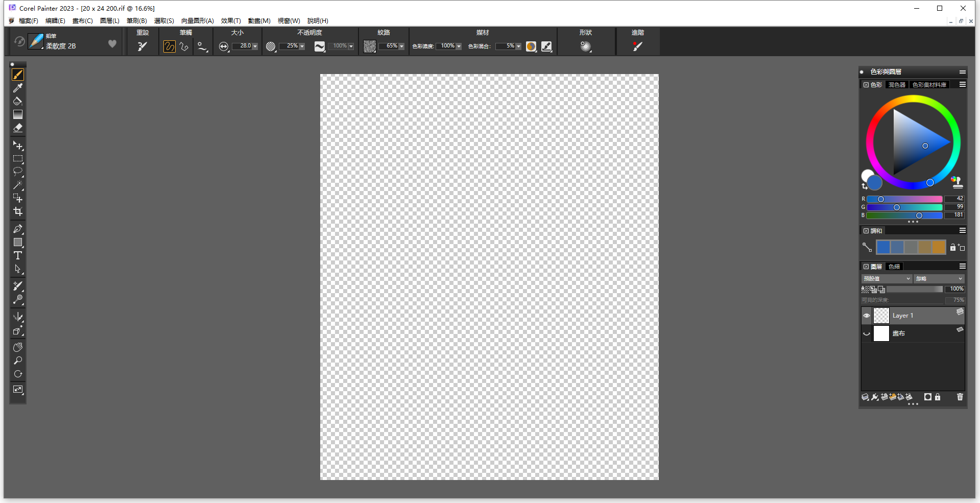Select the Eraser tool
This screenshot has height=503, width=980.
[18, 128]
